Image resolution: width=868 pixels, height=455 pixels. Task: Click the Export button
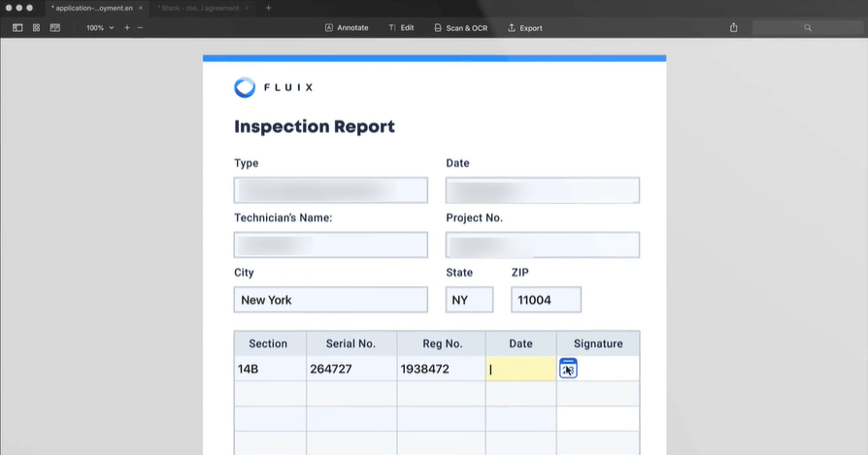coord(525,27)
